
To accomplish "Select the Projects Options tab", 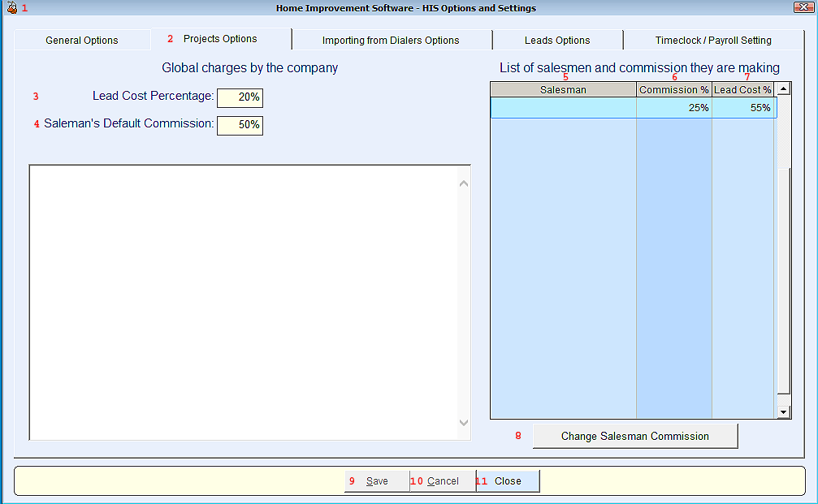I will click(x=221, y=39).
